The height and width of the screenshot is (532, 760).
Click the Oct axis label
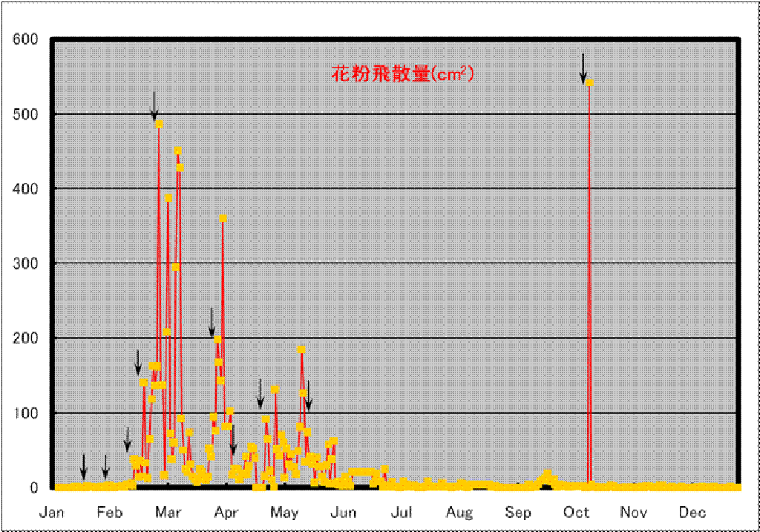(576, 512)
